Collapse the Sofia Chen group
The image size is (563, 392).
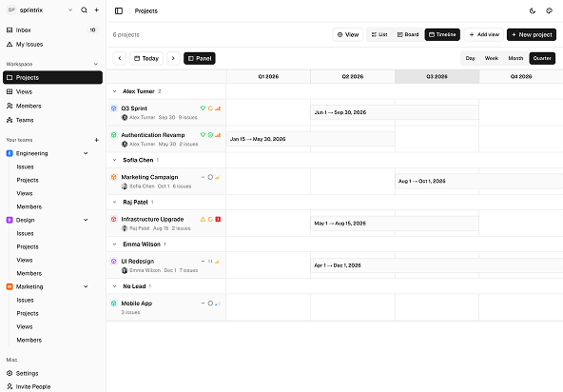tap(114, 160)
